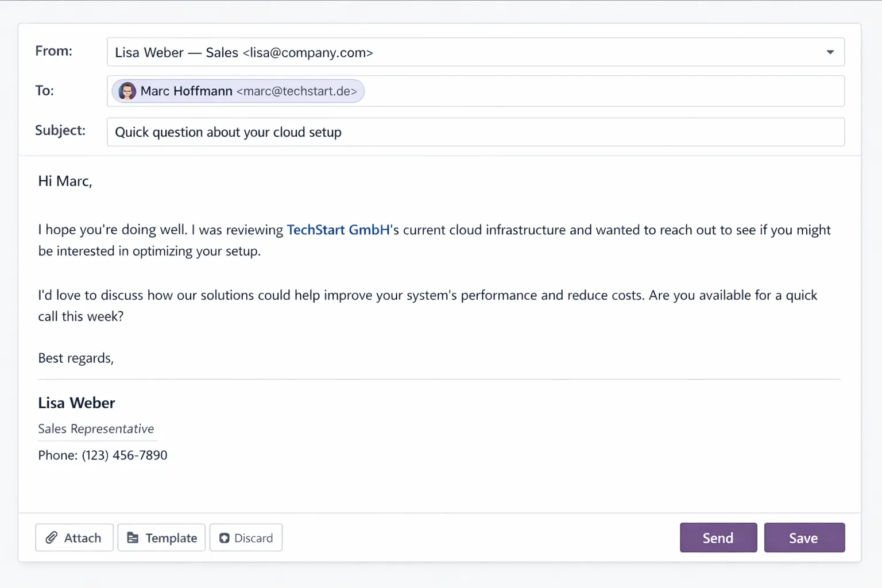
Task: Click the Subject input field
Action: (475, 131)
